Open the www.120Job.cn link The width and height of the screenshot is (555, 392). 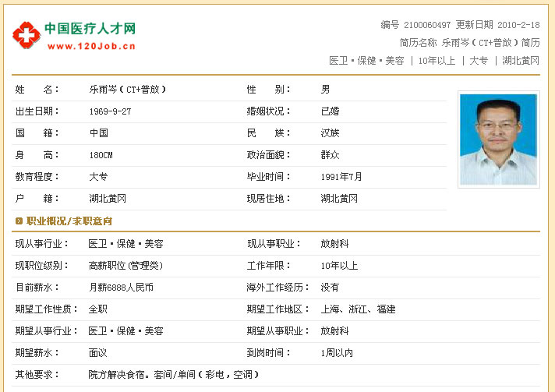pos(91,46)
